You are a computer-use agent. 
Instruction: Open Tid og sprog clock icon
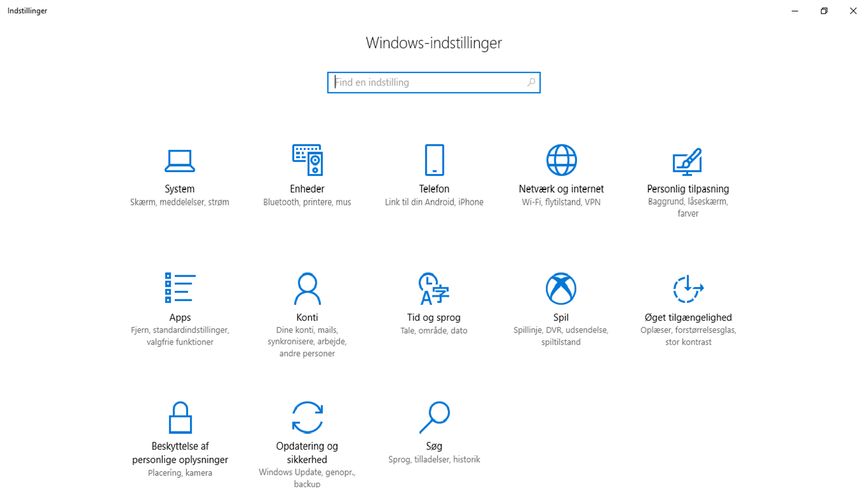click(x=434, y=289)
